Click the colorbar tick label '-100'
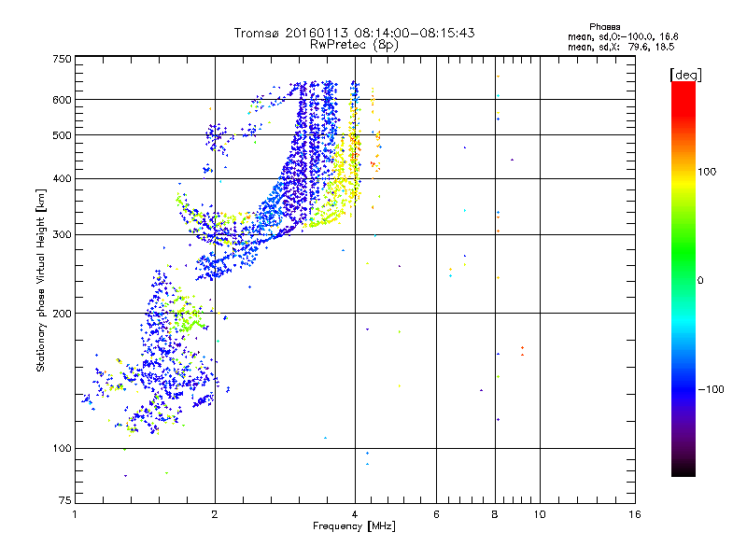Screen dimensions: 747x560 711,389
